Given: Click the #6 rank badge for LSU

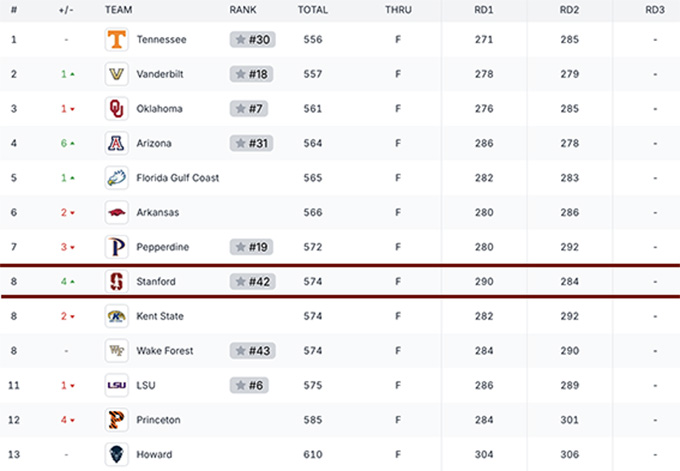Looking at the screenshot, I should [x=249, y=385].
